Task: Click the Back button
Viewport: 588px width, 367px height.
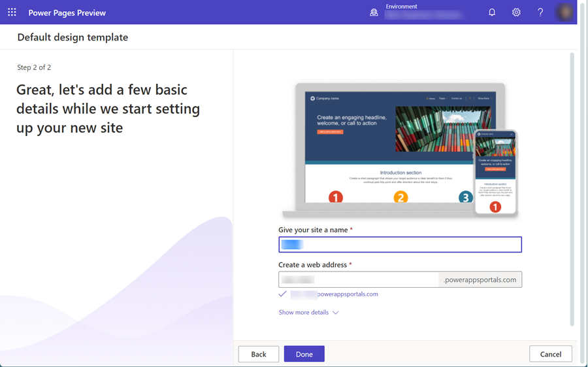Action: click(x=258, y=354)
